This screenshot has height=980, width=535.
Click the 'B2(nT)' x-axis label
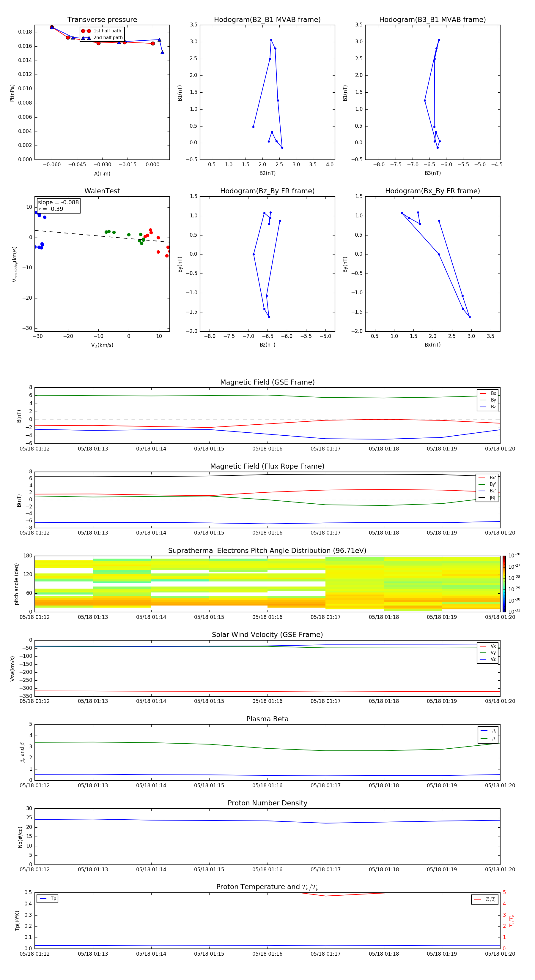pos(267,173)
